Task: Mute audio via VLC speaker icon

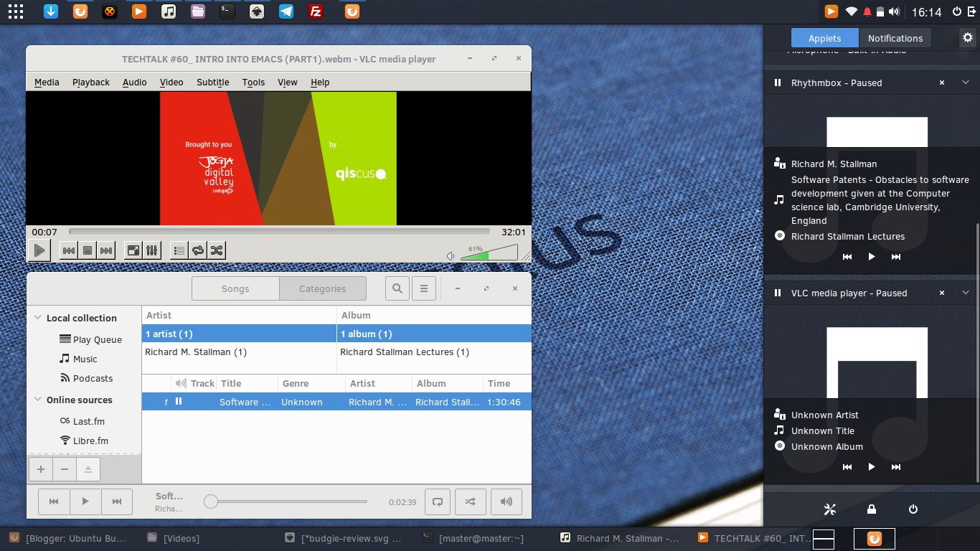Action: [451, 255]
